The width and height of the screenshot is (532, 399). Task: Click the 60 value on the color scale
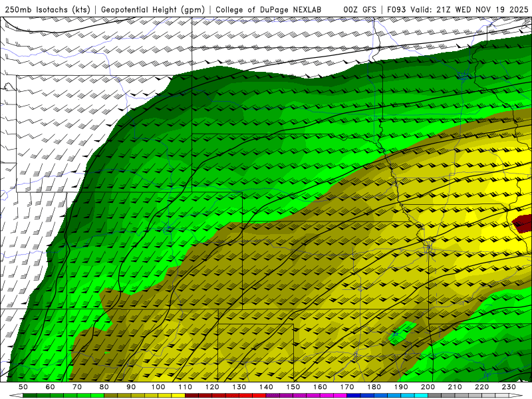51,387
